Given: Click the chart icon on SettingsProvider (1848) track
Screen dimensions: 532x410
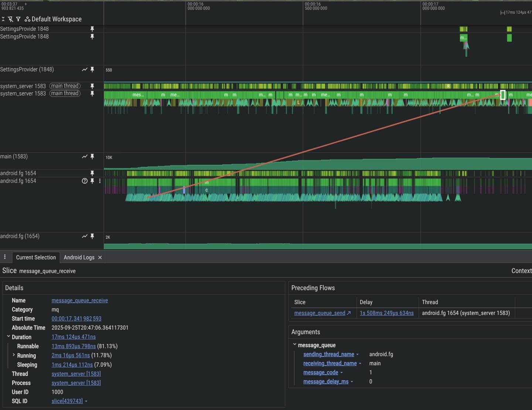Looking at the screenshot, I should (85, 69).
